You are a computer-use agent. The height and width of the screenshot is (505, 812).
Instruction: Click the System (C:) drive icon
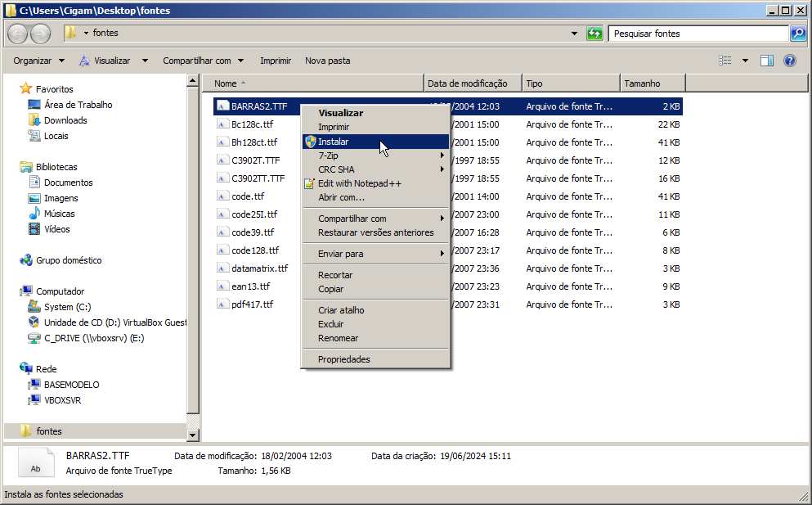pos(34,306)
